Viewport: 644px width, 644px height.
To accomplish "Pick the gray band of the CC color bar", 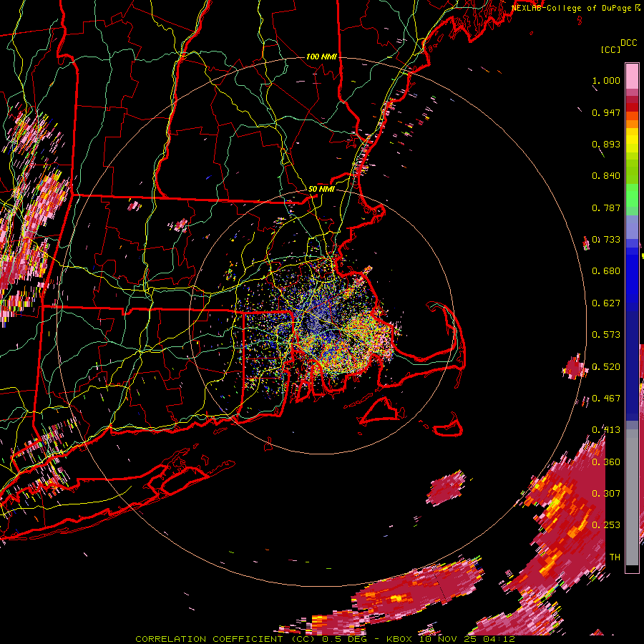I will (632, 497).
